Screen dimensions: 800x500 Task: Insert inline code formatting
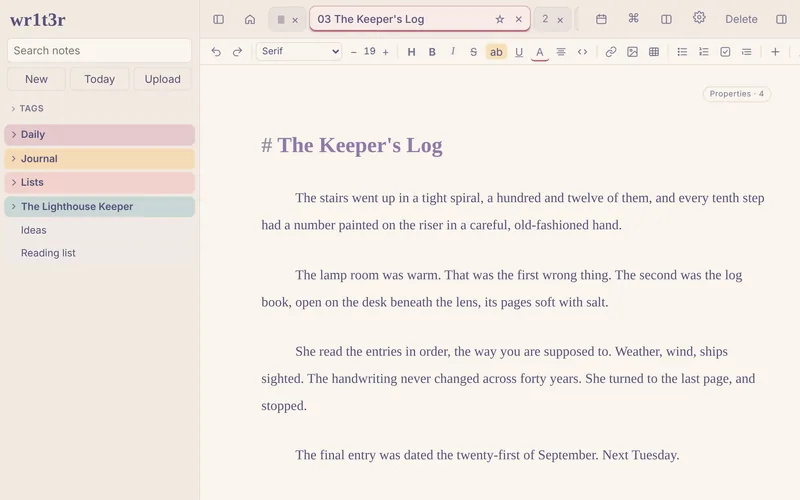point(582,52)
